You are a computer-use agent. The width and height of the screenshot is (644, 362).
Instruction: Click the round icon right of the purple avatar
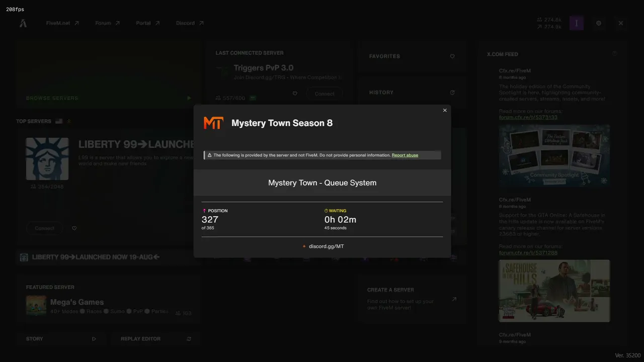click(599, 23)
